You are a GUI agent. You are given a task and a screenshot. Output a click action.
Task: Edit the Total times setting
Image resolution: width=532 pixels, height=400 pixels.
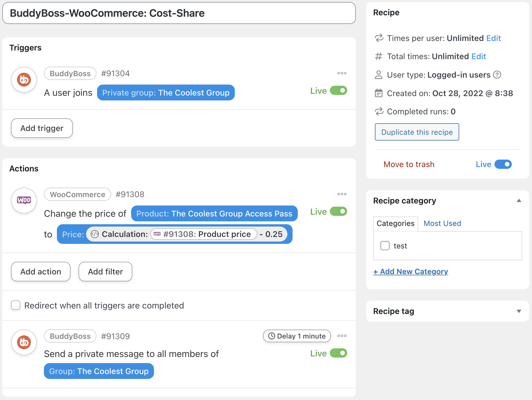[479, 56]
